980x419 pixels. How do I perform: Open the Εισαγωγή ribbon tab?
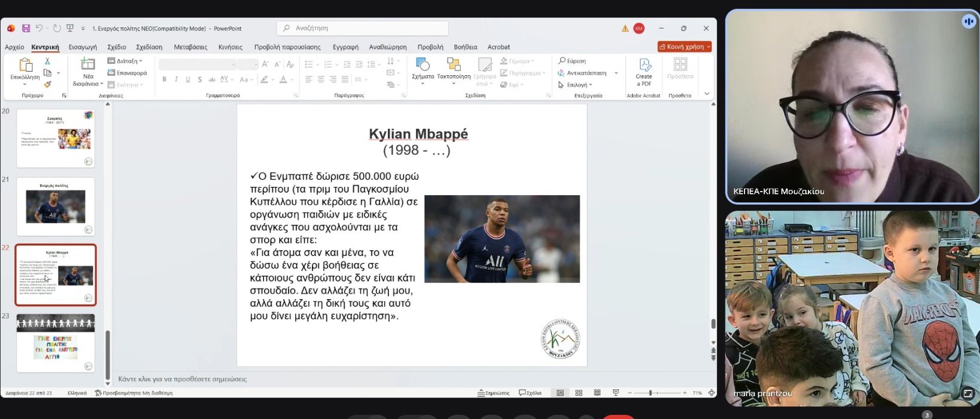(x=82, y=47)
